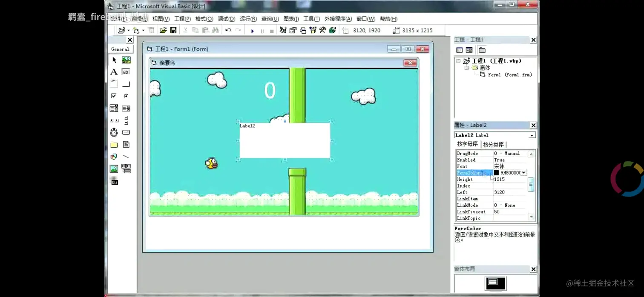Click View Object icon in project panel
The height and width of the screenshot is (297, 644).
coord(469,50)
